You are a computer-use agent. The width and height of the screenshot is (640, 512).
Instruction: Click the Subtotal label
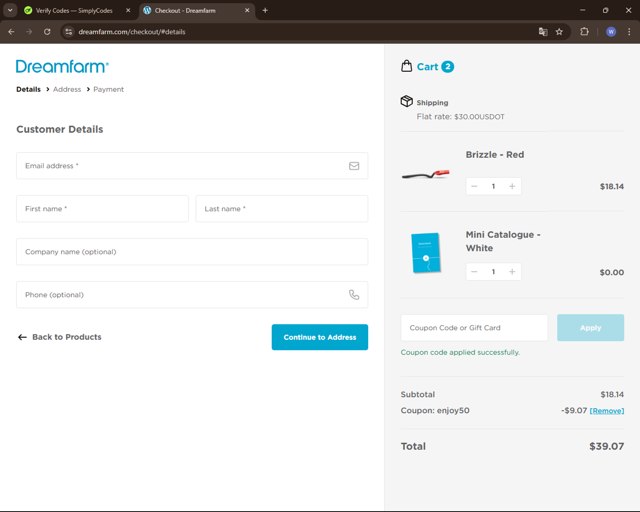418,394
